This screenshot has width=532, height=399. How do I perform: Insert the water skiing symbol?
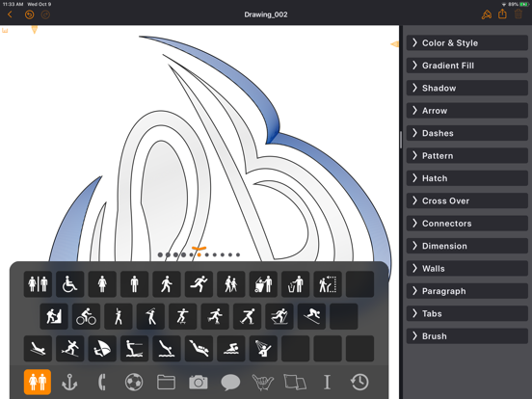pyautogui.click(x=134, y=349)
